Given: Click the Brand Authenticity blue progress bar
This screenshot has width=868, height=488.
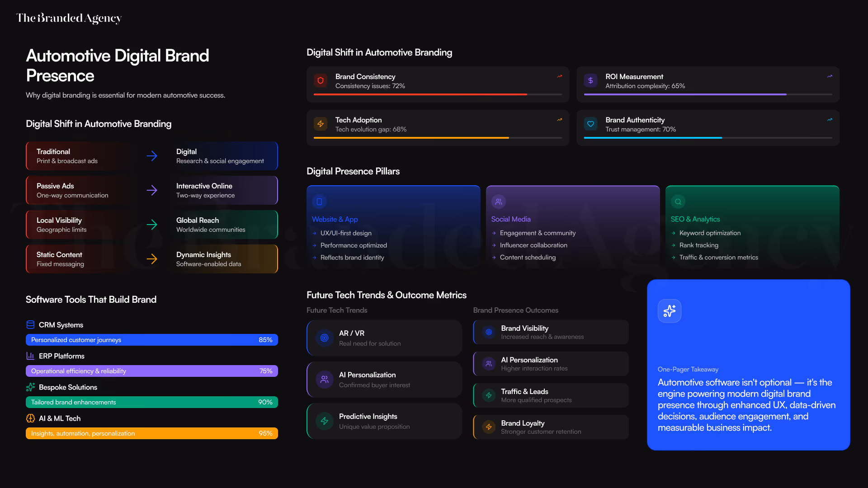Looking at the screenshot, I should tap(708, 138).
